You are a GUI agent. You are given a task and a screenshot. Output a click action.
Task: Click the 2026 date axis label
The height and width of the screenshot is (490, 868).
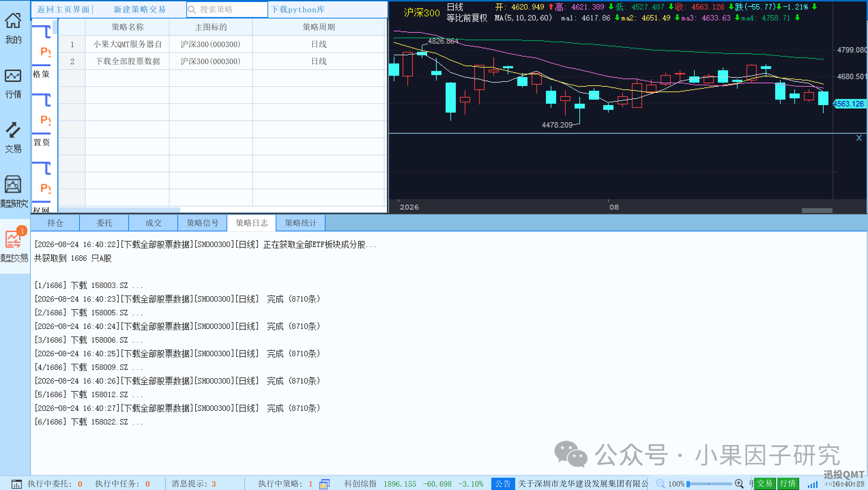tap(409, 207)
